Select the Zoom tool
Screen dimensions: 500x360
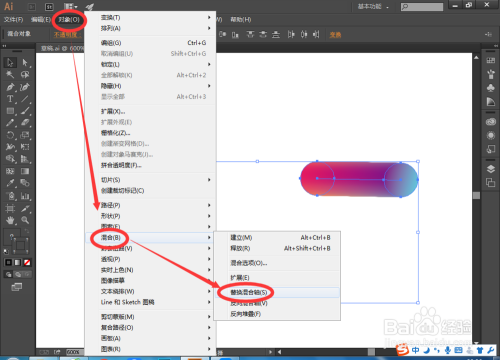click(x=25, y=220)
